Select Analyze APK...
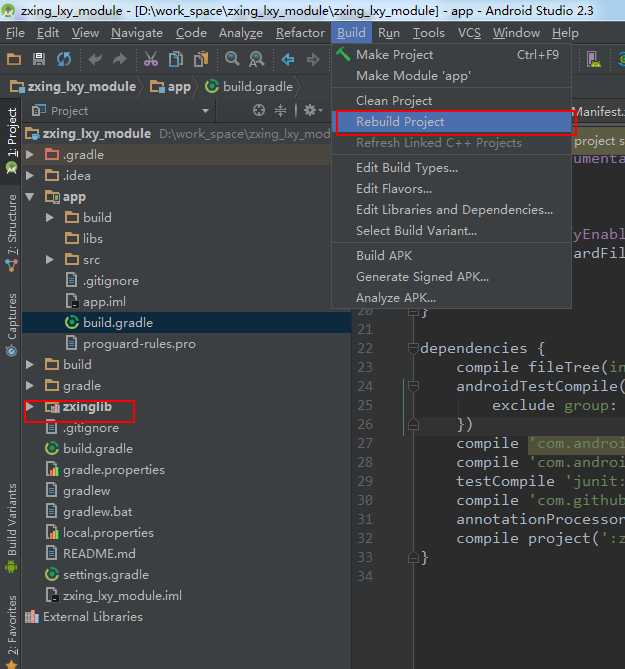The height and width of the screenshot is (669, 625). coord(451,298)
